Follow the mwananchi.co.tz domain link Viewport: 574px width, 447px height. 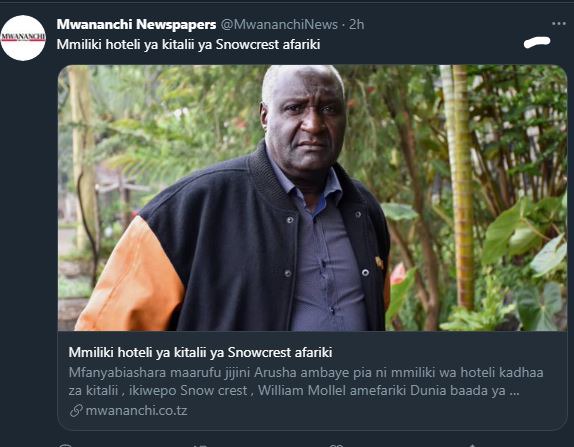[x=136, y=410]
